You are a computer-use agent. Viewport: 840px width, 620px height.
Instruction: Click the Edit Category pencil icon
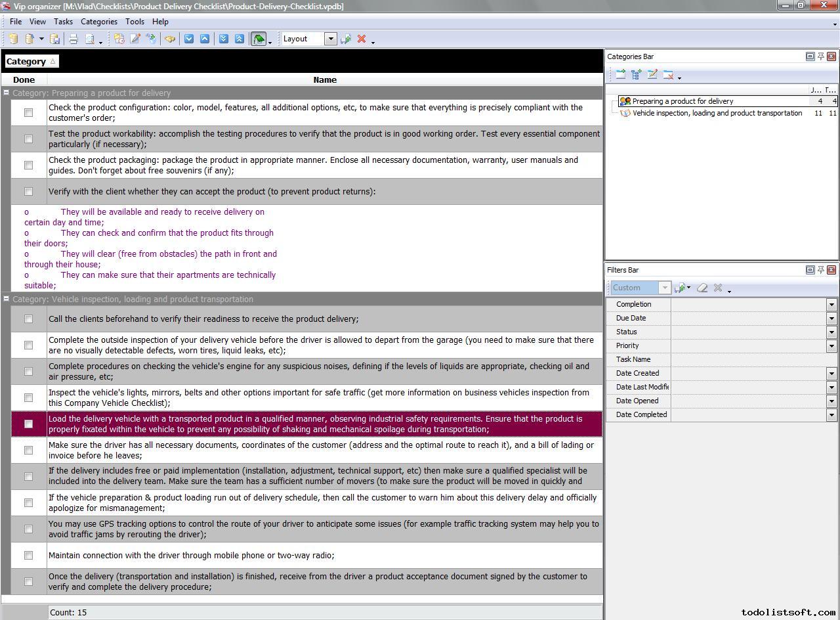point(652,75)
